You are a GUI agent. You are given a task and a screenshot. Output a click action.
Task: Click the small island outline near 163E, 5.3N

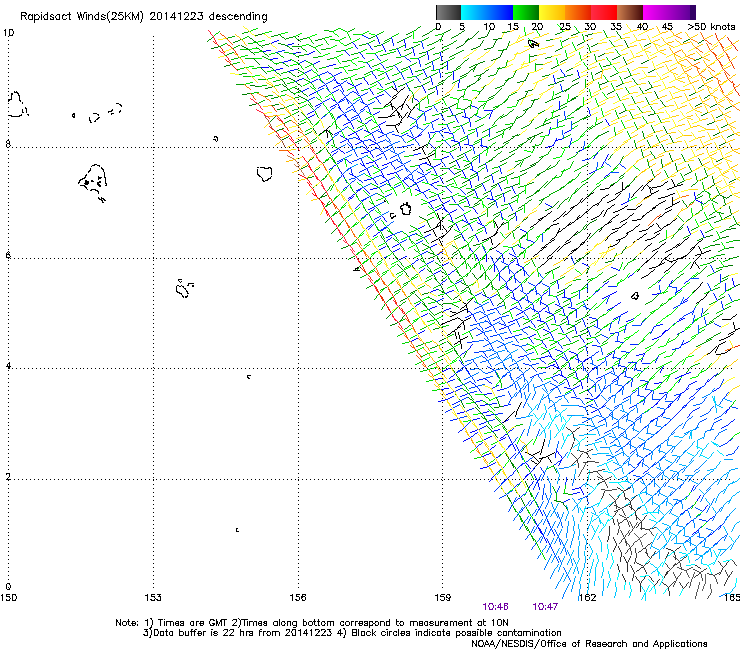point(635,296)
